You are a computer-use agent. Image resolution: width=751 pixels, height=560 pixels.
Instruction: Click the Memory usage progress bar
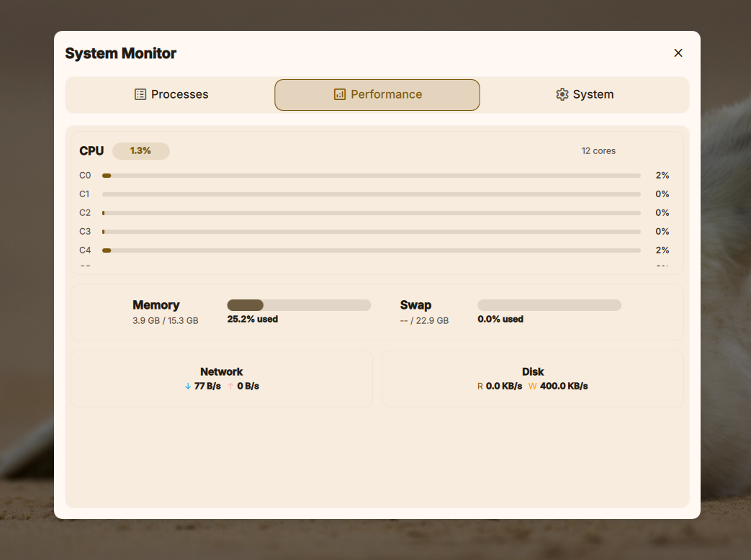[299, 305]
